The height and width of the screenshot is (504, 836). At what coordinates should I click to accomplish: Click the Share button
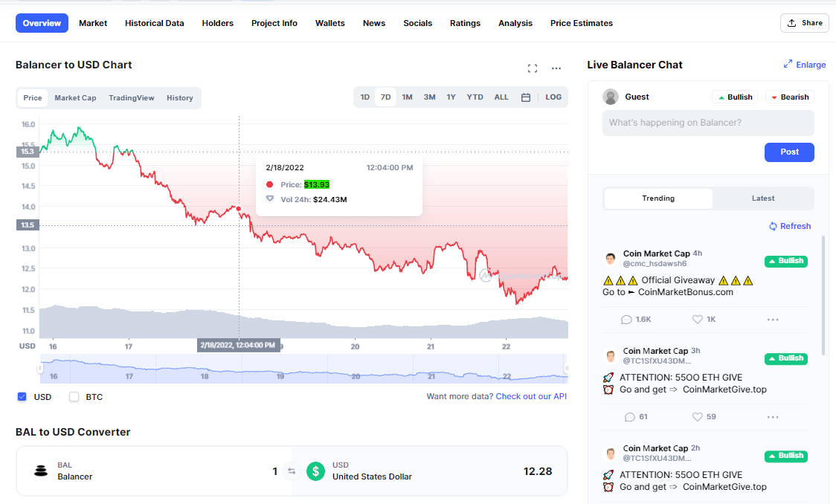805,23
